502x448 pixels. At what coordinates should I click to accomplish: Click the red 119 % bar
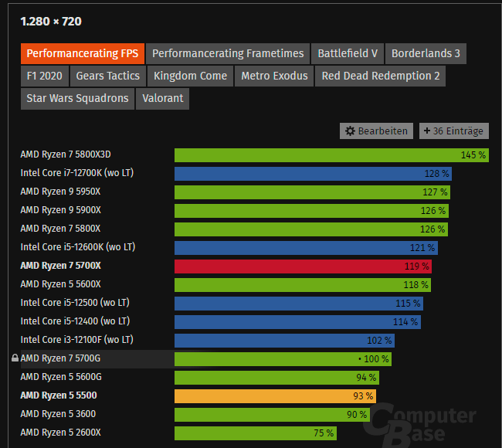coord(304,266)
